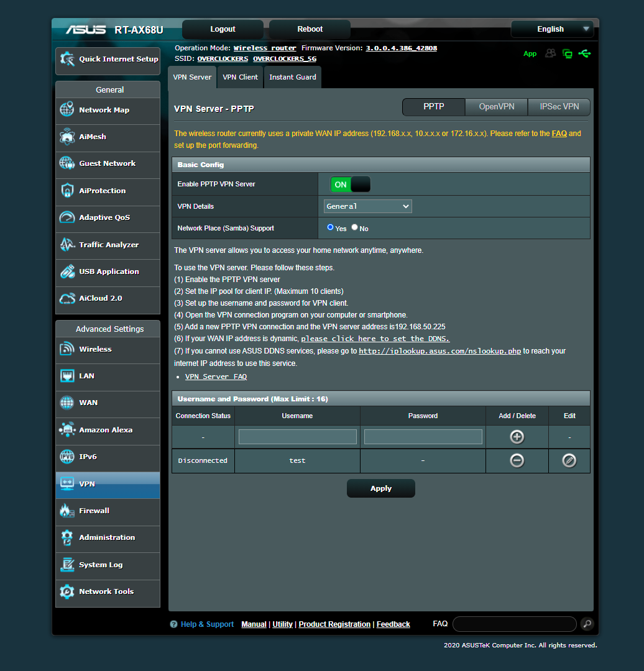
Task: Click the search magnifier beside the FAQ box
Action: [586, 624]
